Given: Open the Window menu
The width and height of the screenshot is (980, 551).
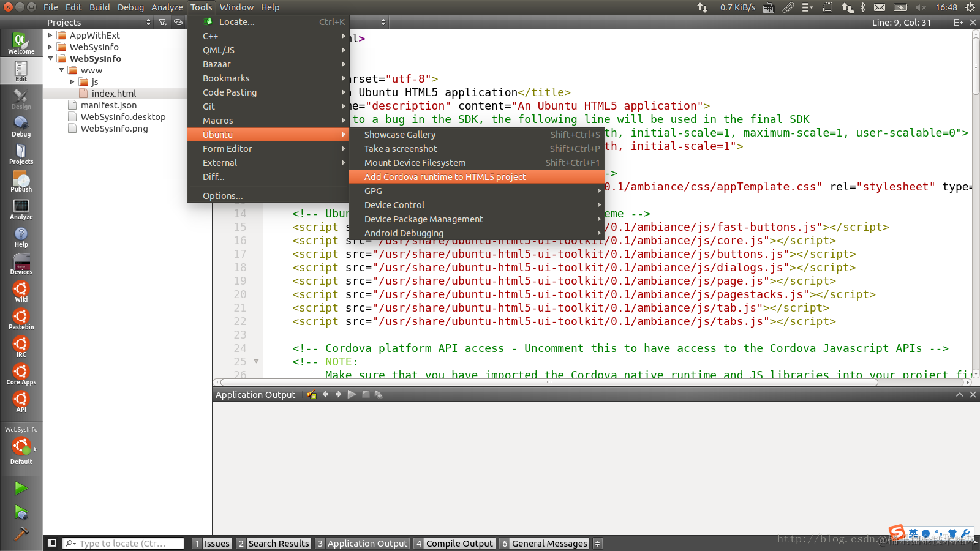Looking at the screenshot, I should point(236,7).
